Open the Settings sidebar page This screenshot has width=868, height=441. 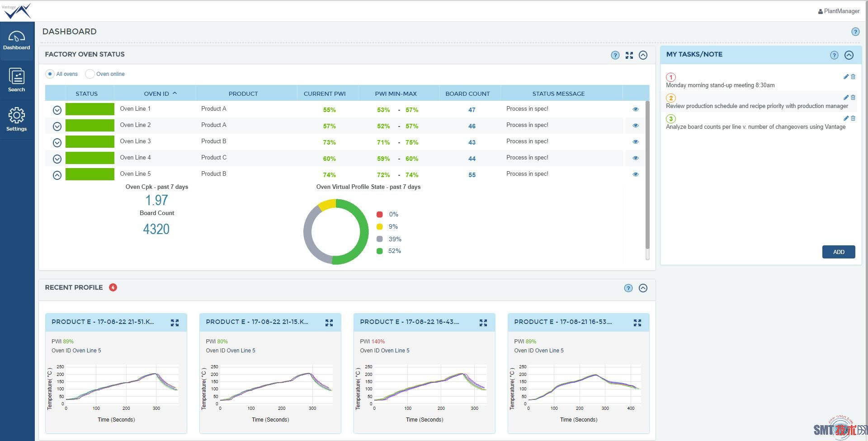point(17,119)
